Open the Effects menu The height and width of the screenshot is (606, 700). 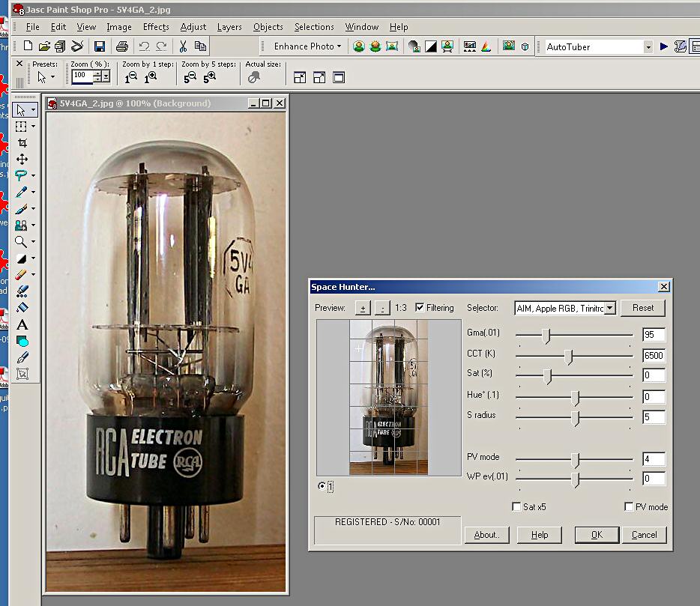(x=156, y=27)
